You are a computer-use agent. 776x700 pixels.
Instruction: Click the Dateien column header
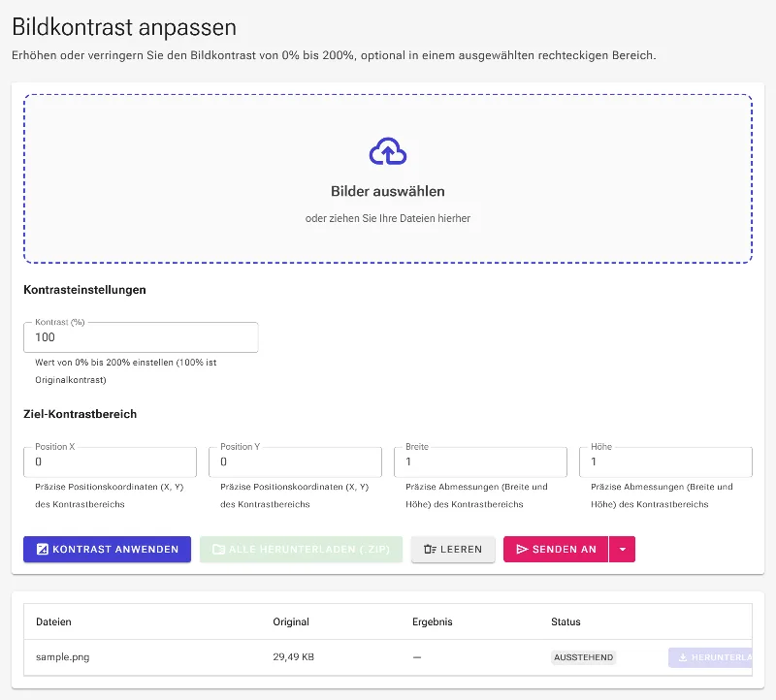pyautogui.click(x=53, y=621)
